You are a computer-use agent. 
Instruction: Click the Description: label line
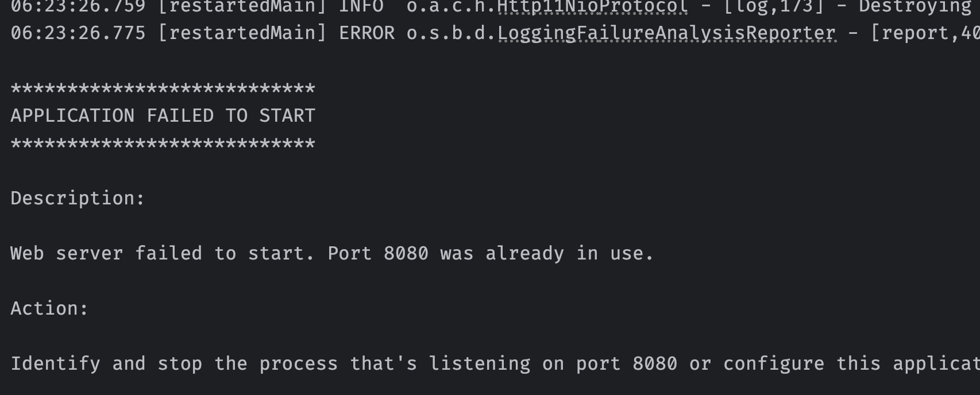tap(78, 199)
